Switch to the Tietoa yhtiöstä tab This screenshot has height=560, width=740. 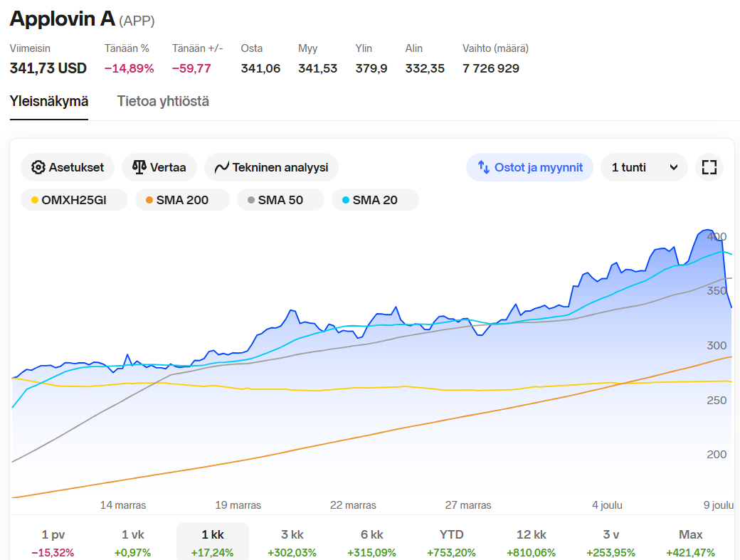pos(163,101)
